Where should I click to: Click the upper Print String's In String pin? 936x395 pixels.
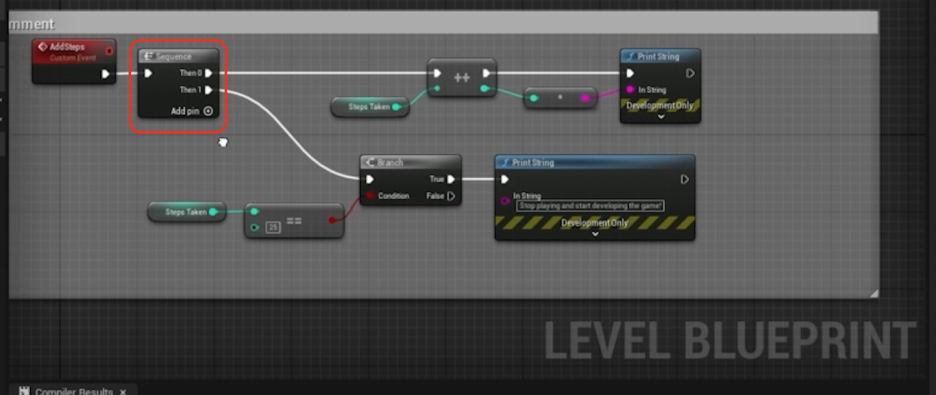(x=629, y=90)
